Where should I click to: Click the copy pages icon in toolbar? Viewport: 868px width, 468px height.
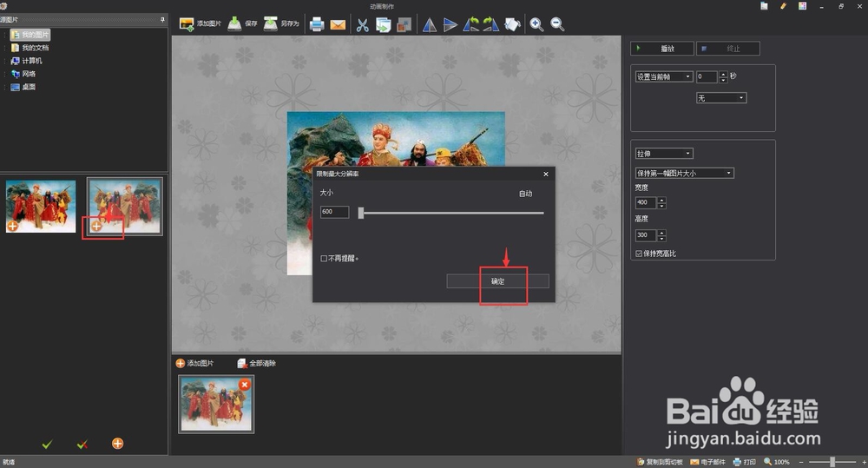click(x=383, y=25)
